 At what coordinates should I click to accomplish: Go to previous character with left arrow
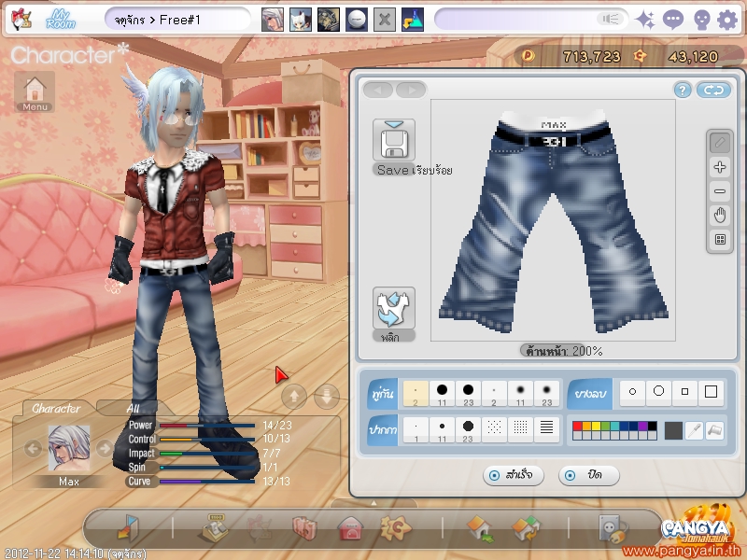click(x=33, y=448)
